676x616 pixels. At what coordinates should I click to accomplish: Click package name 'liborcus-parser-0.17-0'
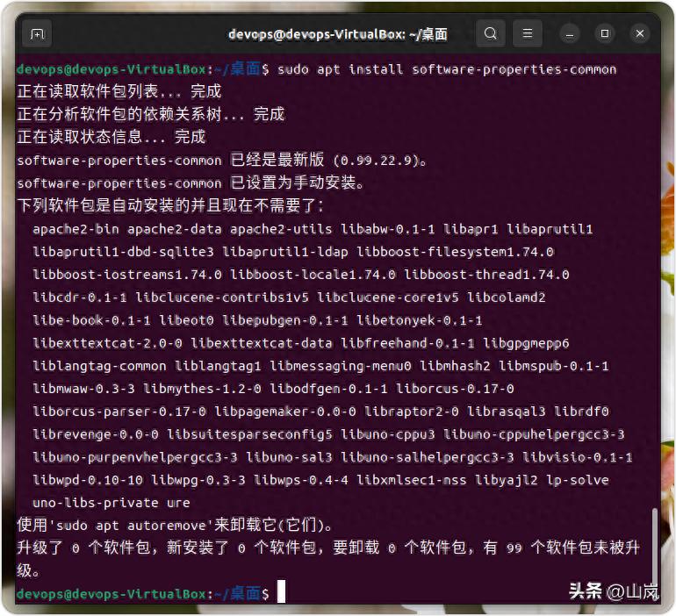click(119, 412)
